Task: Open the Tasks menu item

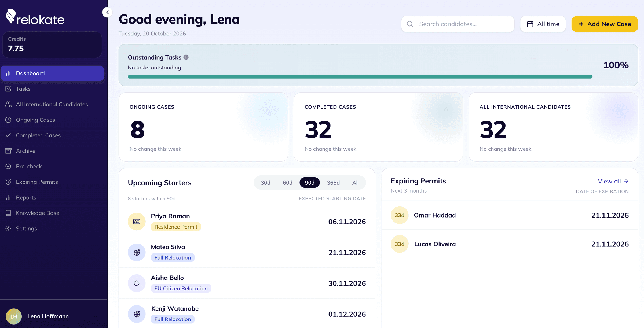Action: coord(52,89)
